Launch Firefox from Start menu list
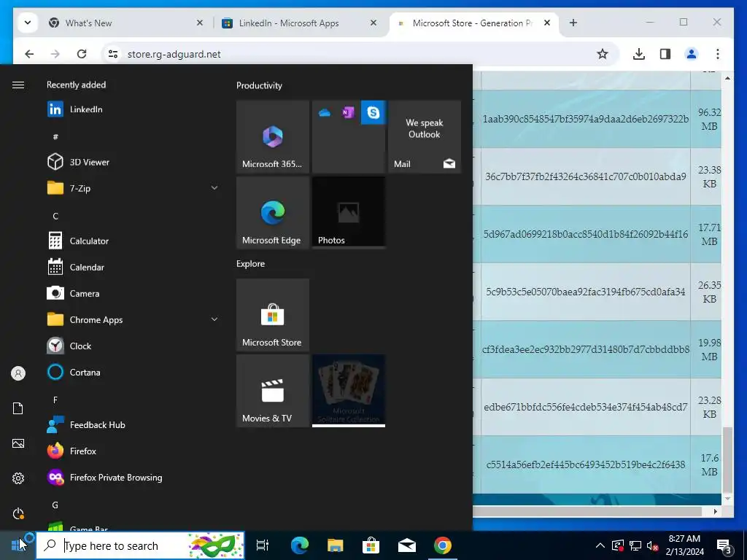The width and height of the screenshot is (747, 560). (132, 451)
